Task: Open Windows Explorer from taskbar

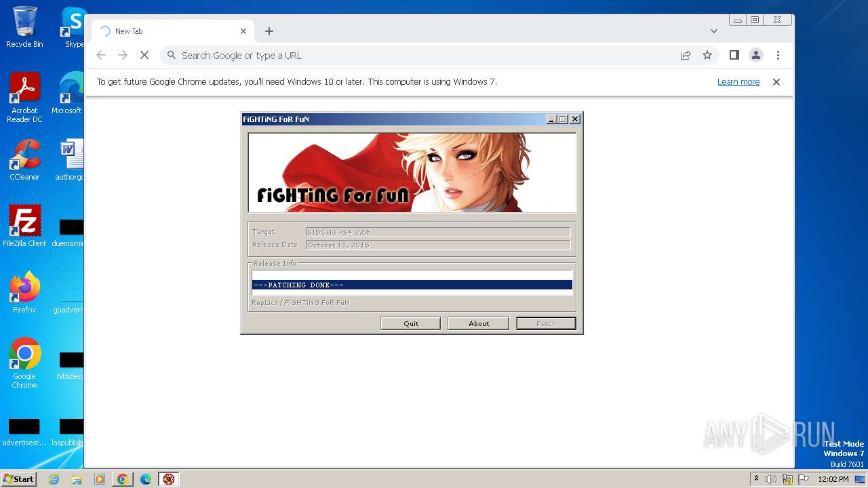Action: pos(77,479)
